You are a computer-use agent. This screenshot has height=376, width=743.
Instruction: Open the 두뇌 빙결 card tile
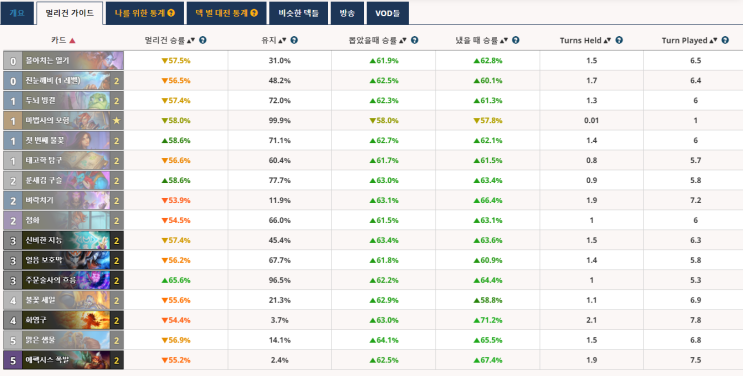tap(63, 101)
